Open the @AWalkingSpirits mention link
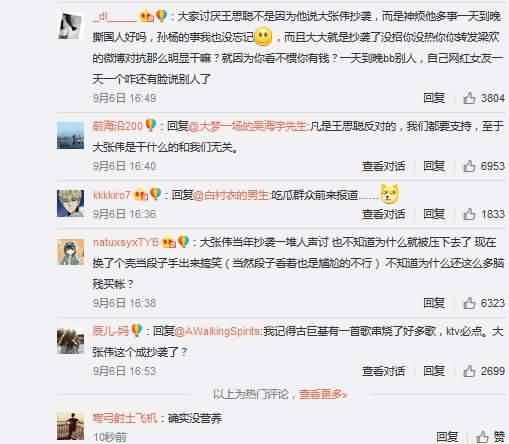The width and height of the screenshot is (509, 444). (x=218, y=331)
